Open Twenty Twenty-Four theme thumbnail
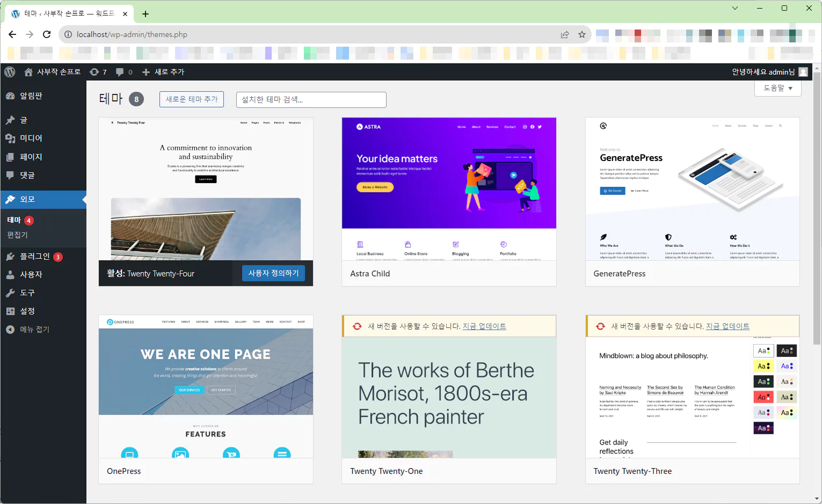Screen dimensions: 822x504 click(206, 189)
